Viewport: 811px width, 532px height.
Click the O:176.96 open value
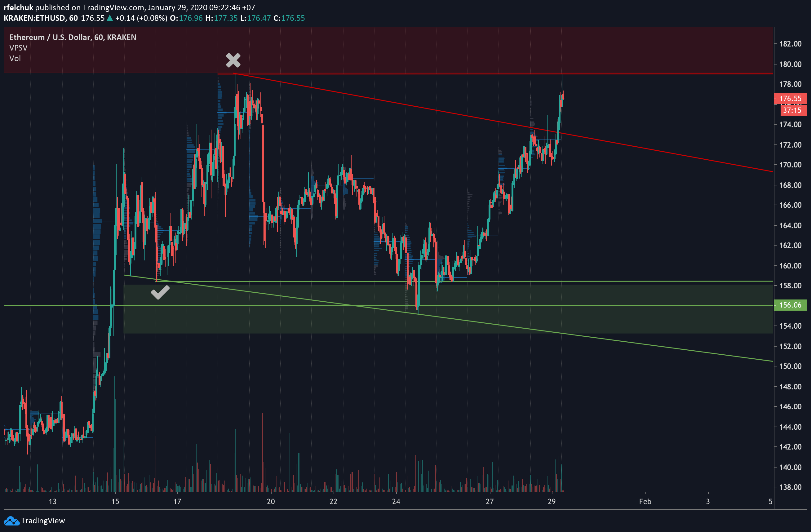(186, 18)
